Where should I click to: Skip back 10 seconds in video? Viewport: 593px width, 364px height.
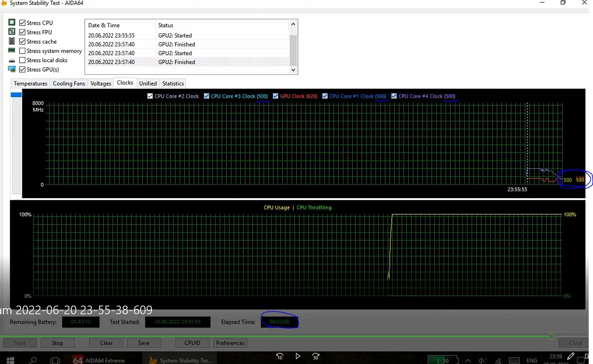(280, 356)
